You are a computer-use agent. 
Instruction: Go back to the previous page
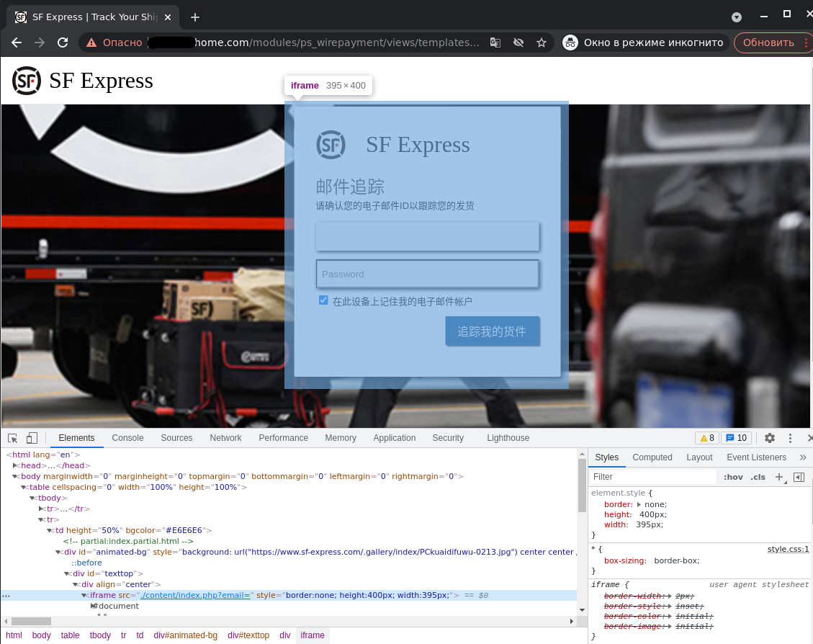click(17, 43)
